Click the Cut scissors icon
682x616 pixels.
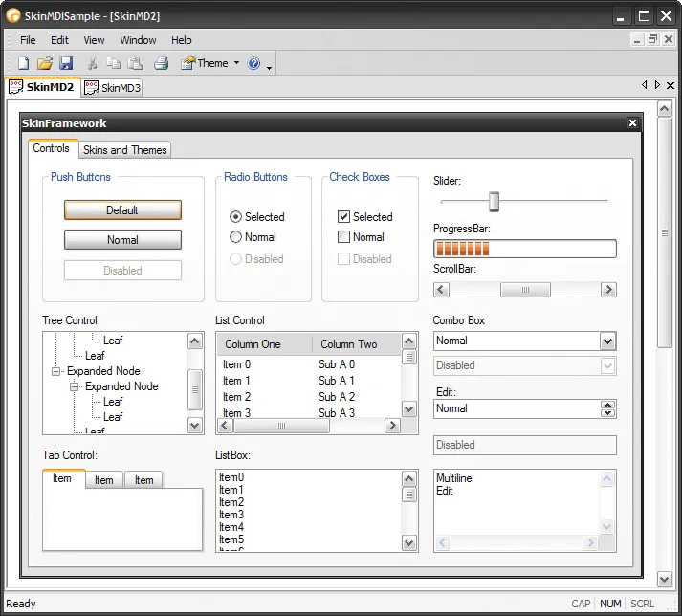click(x=92, y=63)
